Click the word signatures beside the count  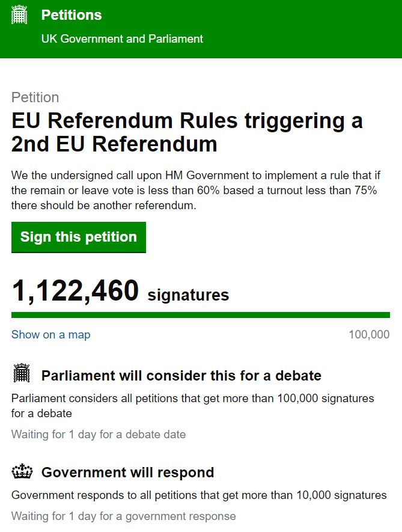(x=188, y=295)
